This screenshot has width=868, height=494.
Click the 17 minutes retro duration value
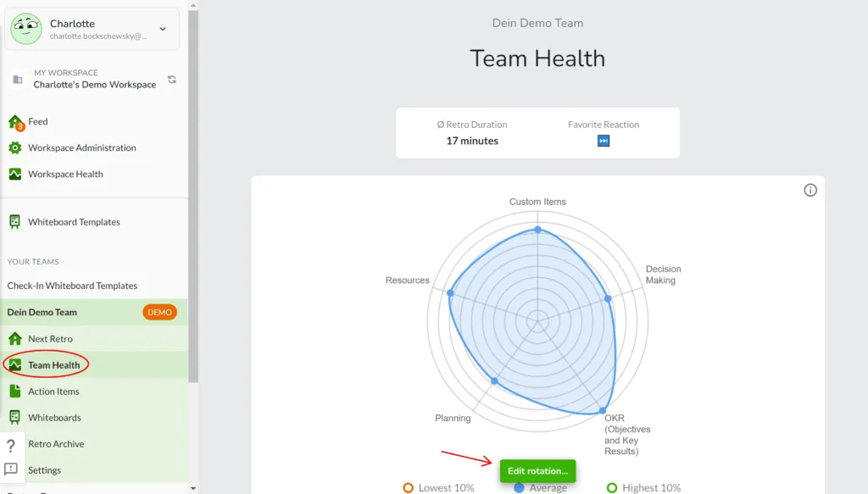tap(472, 141)
